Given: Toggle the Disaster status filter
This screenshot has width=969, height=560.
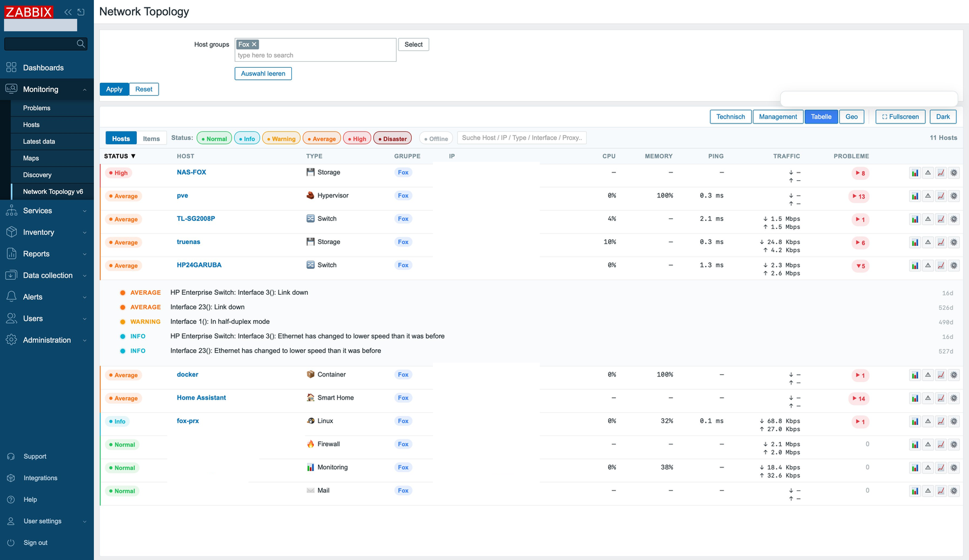Looking at the screenshot, I should coord(392,139).
